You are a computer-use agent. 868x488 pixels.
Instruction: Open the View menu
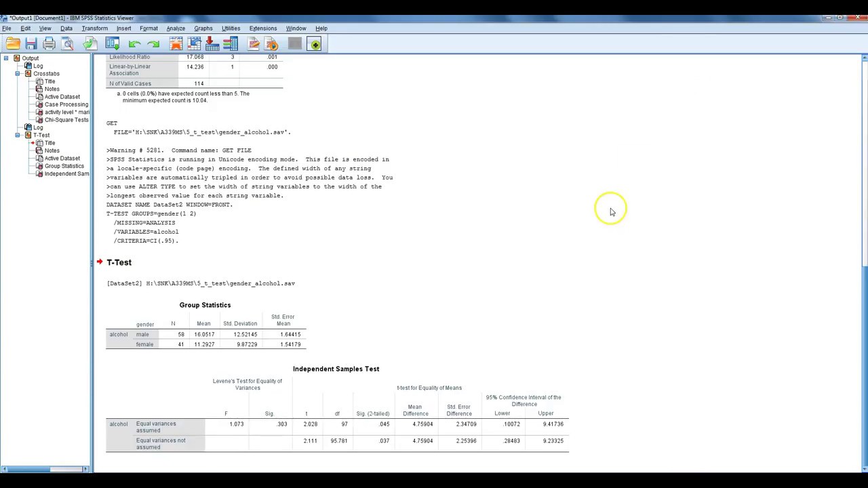click(45, 28)
